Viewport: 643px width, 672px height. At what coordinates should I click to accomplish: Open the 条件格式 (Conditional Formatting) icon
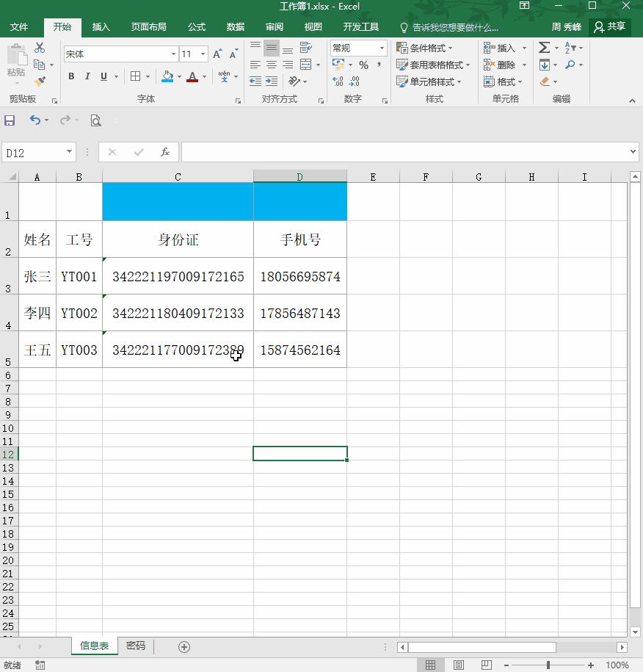pos(427,47)
